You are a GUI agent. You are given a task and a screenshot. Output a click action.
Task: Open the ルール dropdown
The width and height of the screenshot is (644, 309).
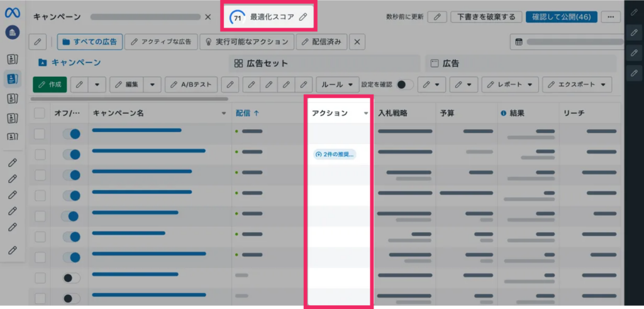(337, 84)
